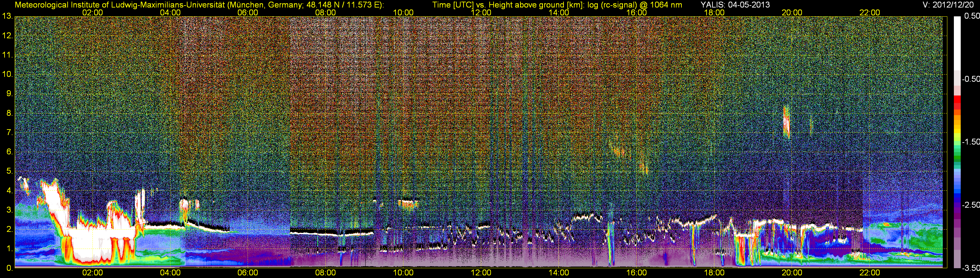Image resolution: width=980 pixels, height=278 pixels.
Task: Click the 18:00 label on the bottom time axis
Action: point(714,273)
